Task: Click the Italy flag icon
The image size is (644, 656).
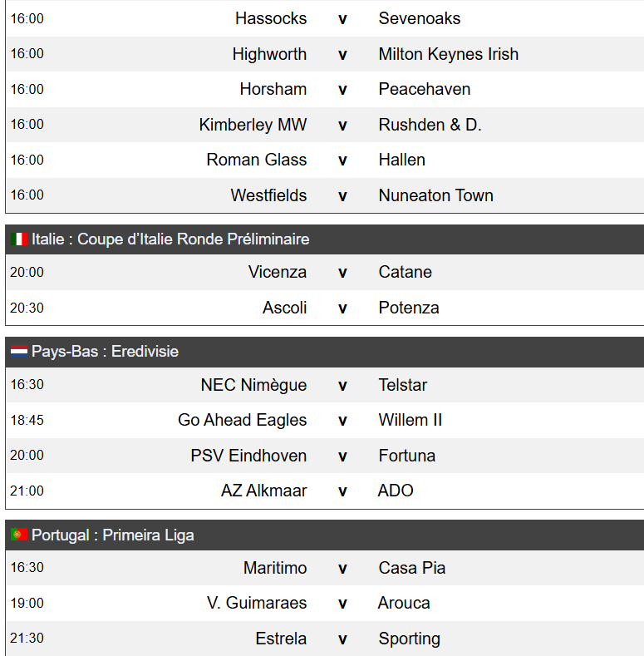Action: coord(19,239)
